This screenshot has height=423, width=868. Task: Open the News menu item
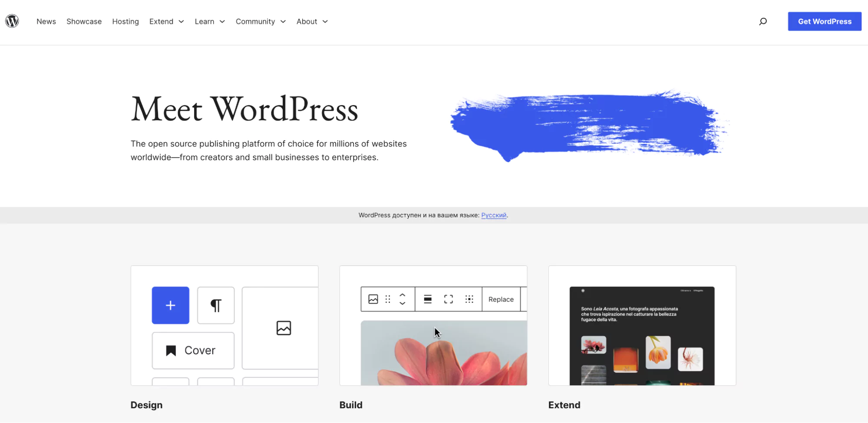click(x=46, y=21)
